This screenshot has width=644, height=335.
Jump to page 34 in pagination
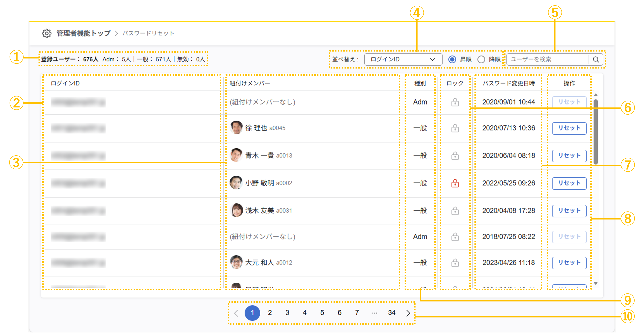point(391,313)
